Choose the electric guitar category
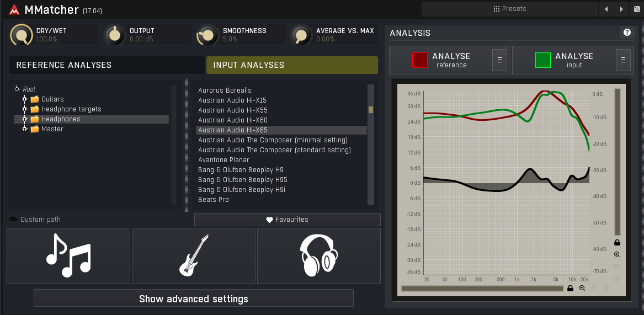This screenshot has width=644, height=315. tap(194, 255)
